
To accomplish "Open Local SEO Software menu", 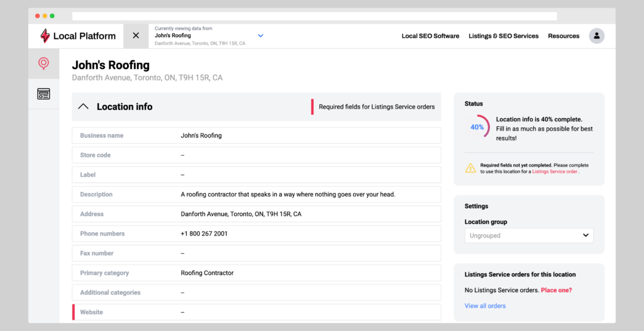I will point(430,36).
